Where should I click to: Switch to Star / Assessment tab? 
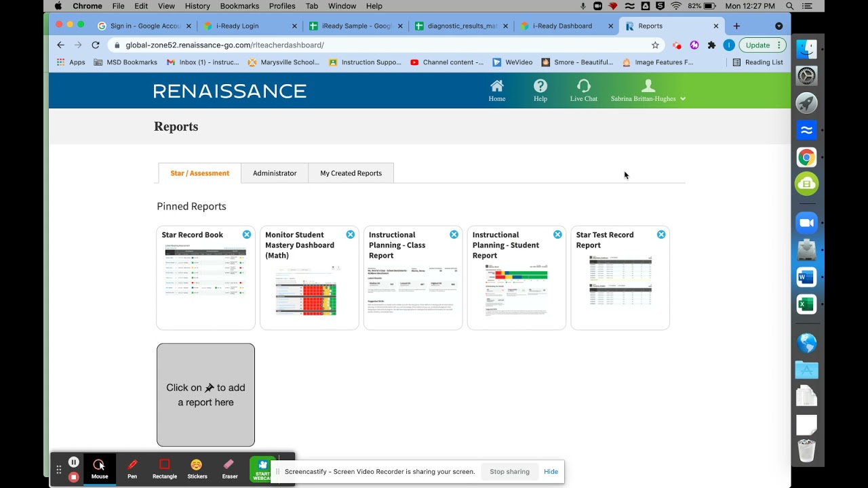tap(200, 173)
